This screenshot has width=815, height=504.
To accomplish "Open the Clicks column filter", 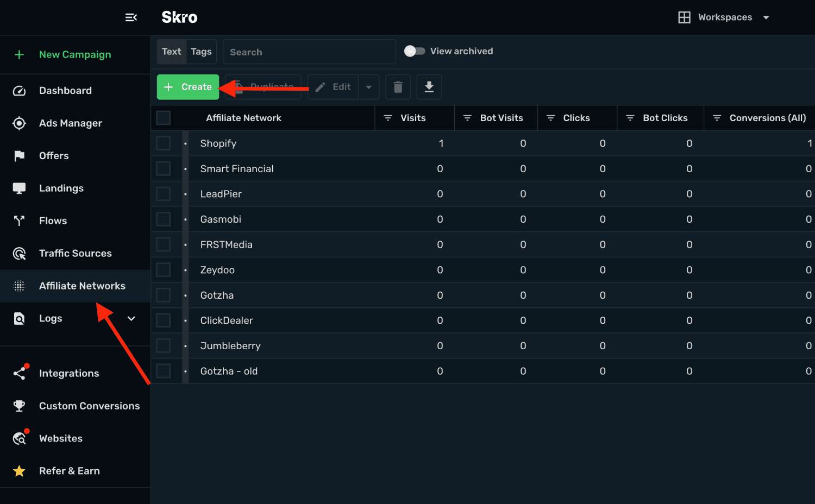I will pos(550,118).
